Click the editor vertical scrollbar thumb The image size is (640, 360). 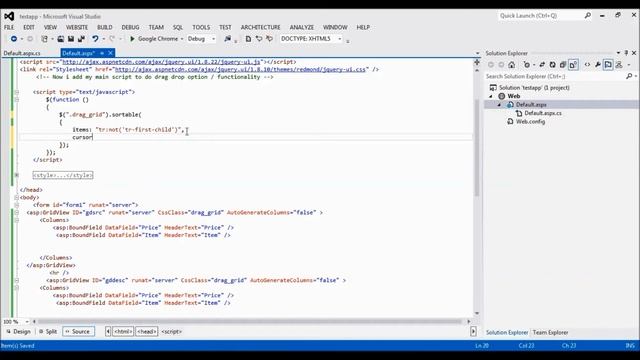477,147
